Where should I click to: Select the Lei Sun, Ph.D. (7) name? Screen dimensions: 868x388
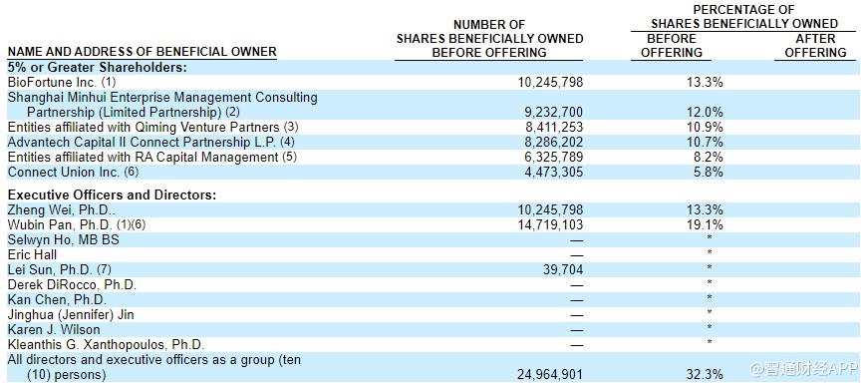[59, 270]
